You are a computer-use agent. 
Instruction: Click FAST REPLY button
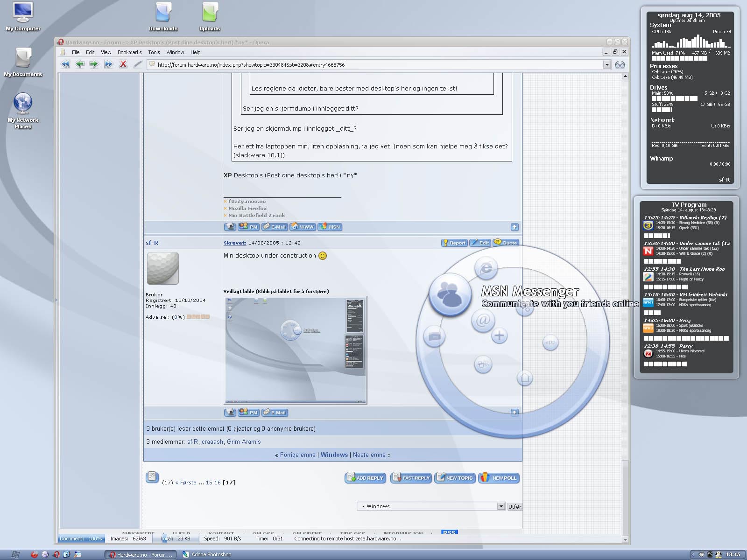click(411, 478)
